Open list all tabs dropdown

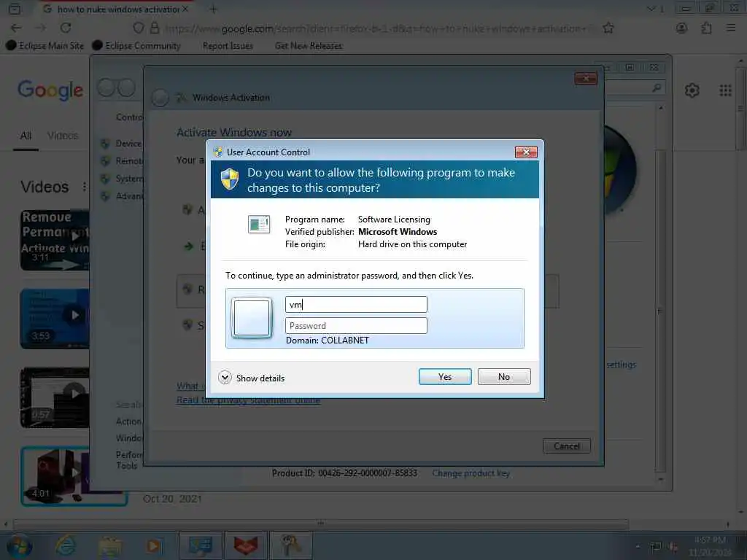[651, 9]
